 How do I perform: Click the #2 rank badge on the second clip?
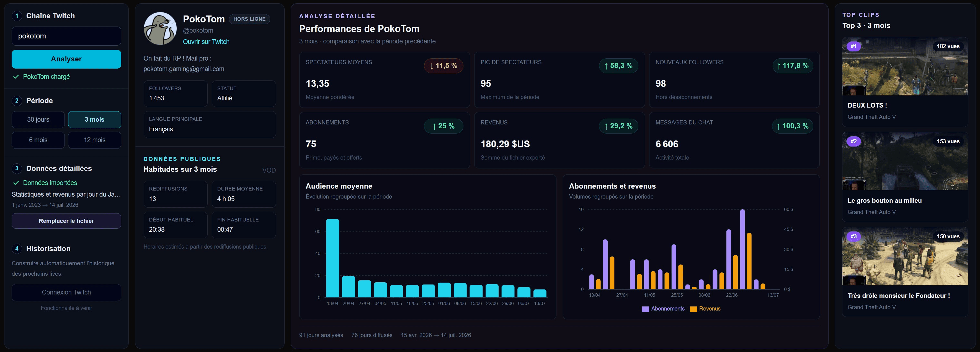(x=854, y=141)
